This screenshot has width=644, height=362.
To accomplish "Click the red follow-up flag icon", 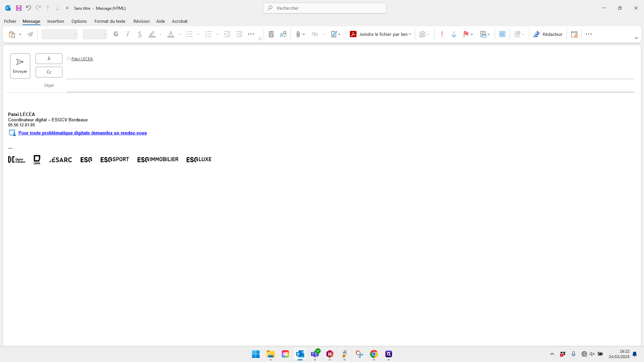I will 466,34.
